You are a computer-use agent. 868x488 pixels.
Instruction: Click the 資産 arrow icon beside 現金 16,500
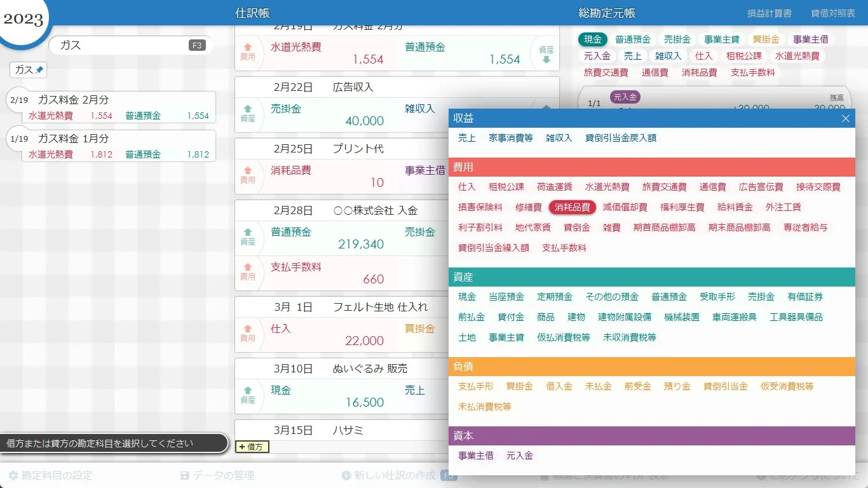248,390
